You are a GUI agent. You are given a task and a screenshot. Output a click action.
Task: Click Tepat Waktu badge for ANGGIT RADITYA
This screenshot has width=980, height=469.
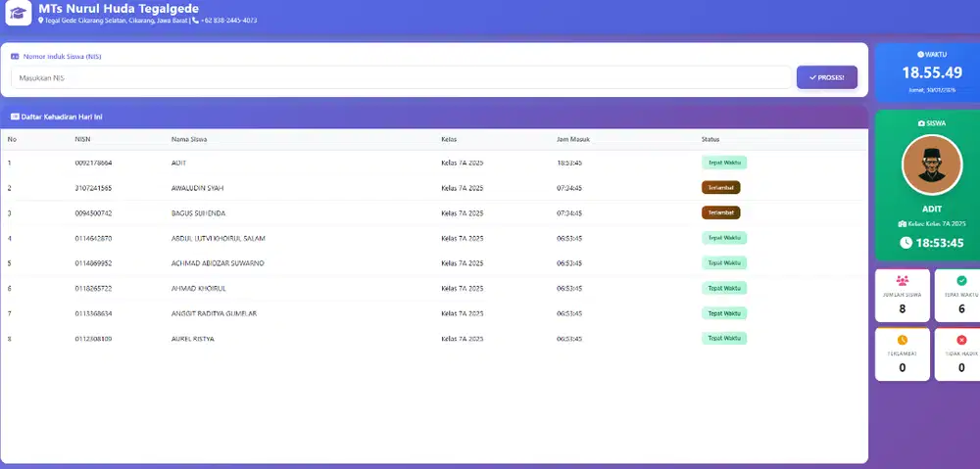pos(724,313)
